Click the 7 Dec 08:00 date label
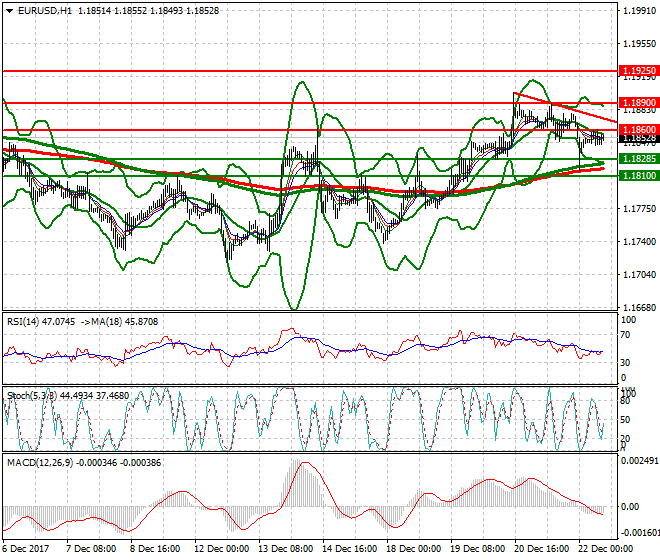Image resolution: width=660 pixels, height=560 pixels. 91,549
